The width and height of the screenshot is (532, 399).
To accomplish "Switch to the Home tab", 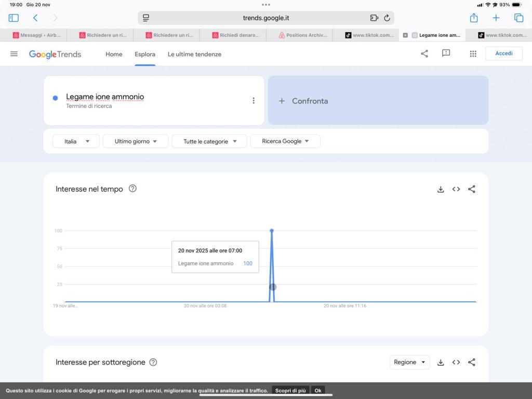I will point(114,54).
